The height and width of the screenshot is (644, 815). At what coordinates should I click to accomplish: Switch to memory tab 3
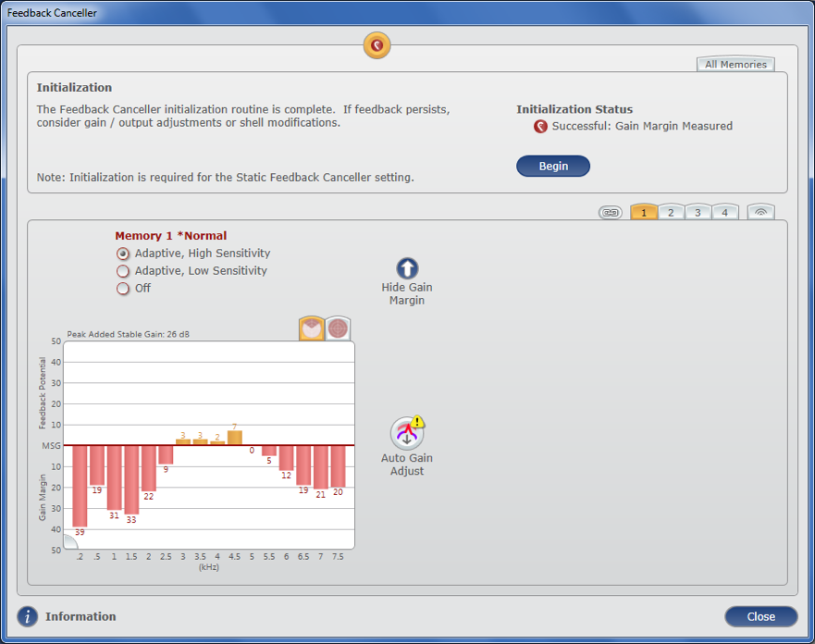click(698, 212)
